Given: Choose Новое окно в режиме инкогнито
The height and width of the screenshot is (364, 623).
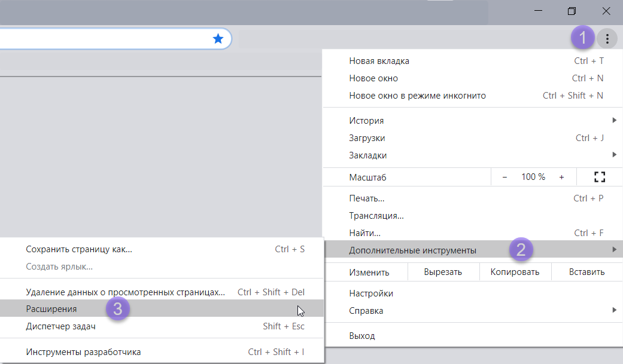Looking at the screenshot, I should tap(418, 96).
